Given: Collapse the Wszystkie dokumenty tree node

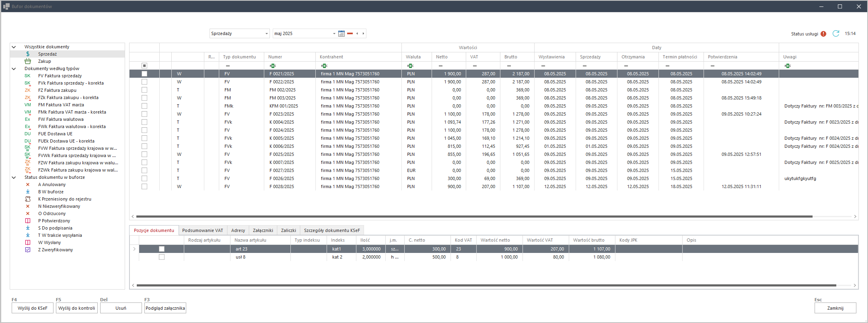Looking at the screenshot, I should pyautogui.click(x=14, y=47).
